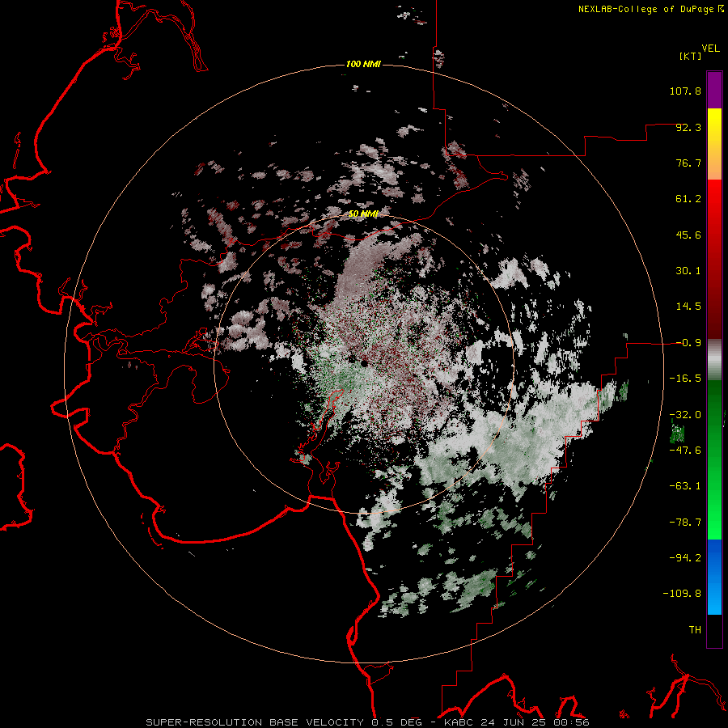
Task: Select the -16.5 velocity scale value
Action: pyautogui.click(x=685, y=379)
